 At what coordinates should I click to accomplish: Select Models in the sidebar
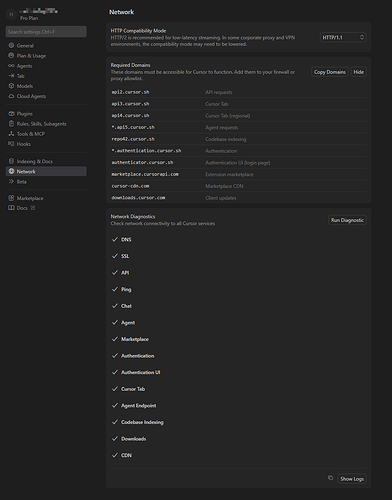click(25, 86)
